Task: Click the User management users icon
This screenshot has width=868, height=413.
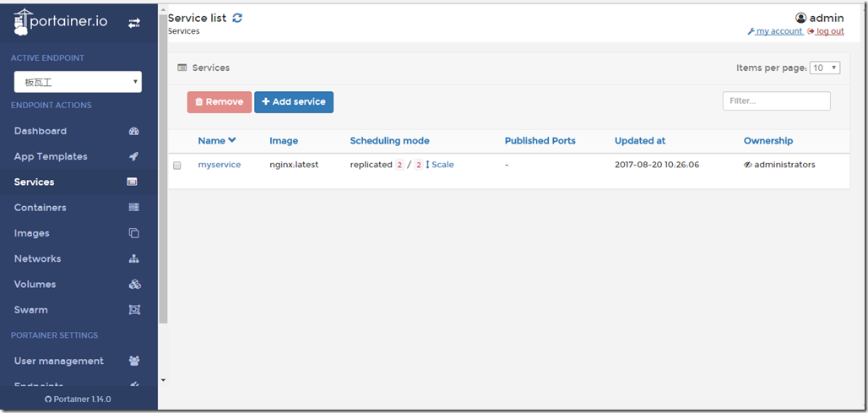Action: click(134, 361)
